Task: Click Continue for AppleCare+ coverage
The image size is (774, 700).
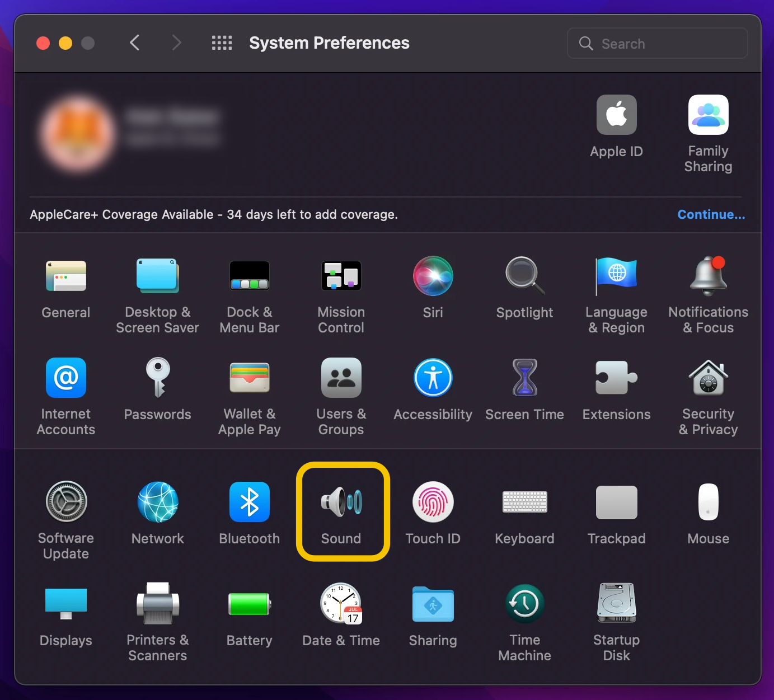Action: click(711, 214)
